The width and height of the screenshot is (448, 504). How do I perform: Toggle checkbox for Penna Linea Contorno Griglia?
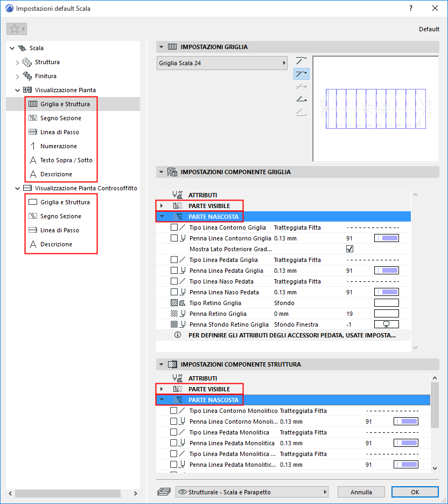174,238
